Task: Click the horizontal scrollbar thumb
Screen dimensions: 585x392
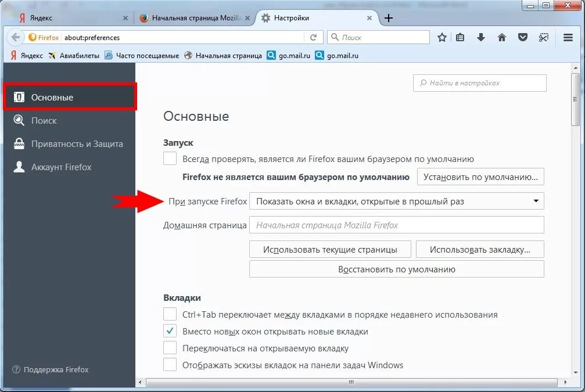Action: tap(351, 382)
